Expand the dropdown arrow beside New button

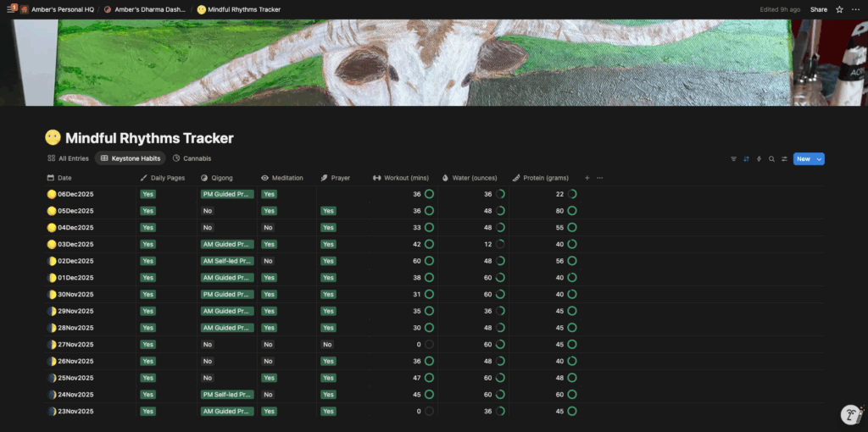click(x=819, y=158)
